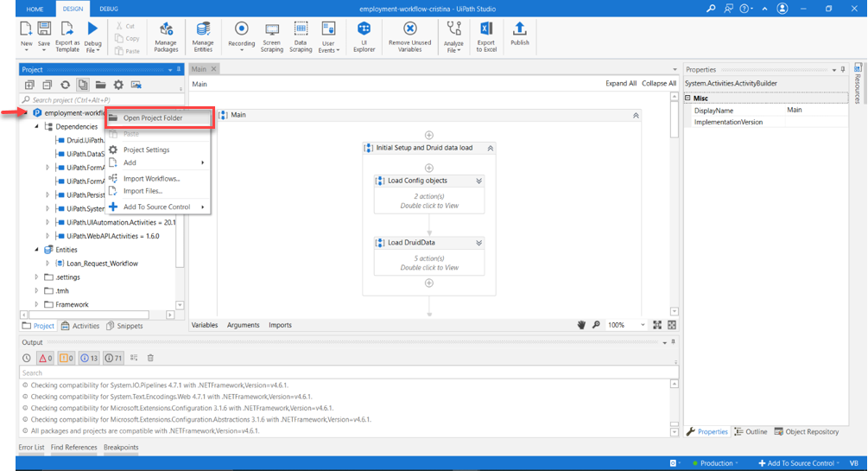
Task: Click search icon in title bar
Action: [711, 9]
